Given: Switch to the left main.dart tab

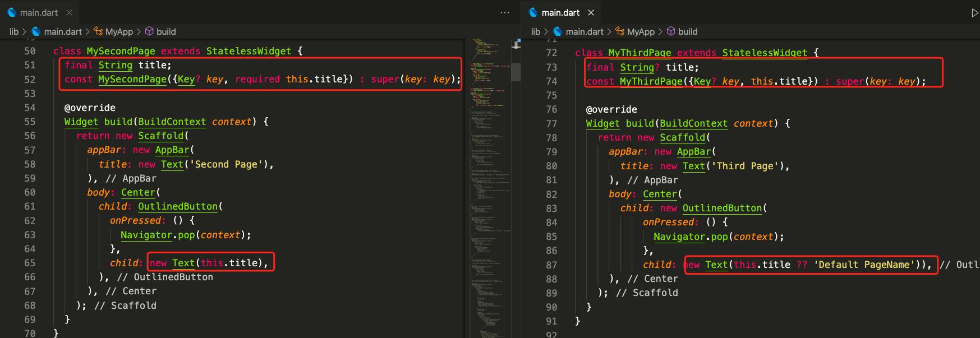Looking at the screenshot, I should pyautogui.click(x=39, y=12).
